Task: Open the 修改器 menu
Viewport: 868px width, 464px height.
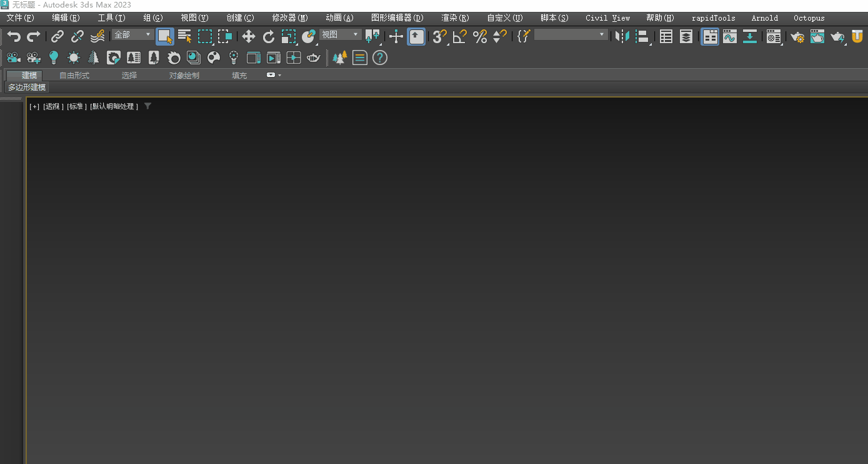Action: point(289,18)
